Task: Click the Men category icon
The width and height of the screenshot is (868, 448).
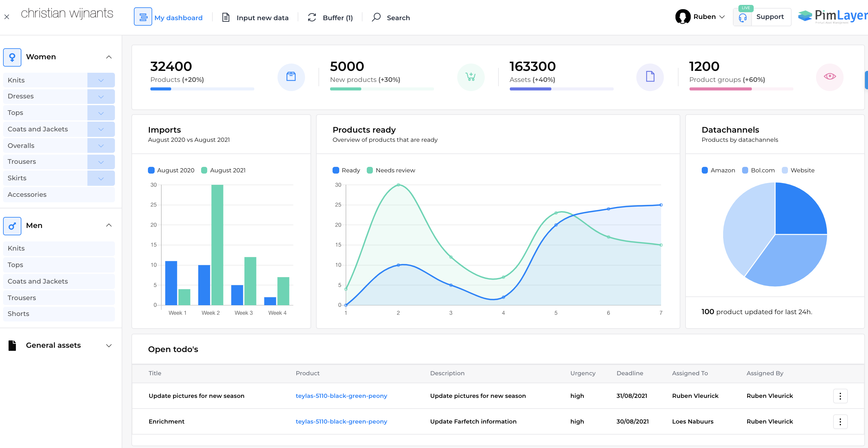Action: (x=12, y=226)
